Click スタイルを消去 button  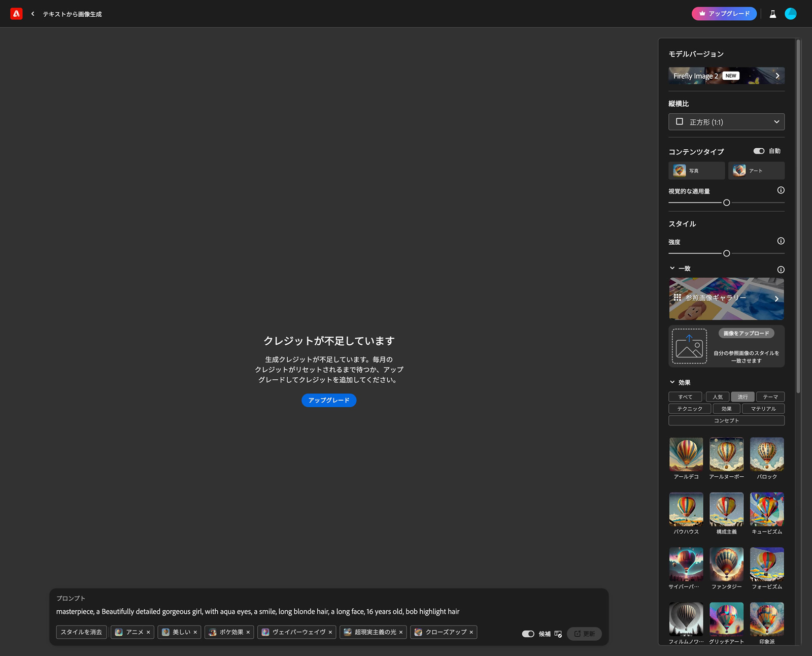[x=81, y=632]
